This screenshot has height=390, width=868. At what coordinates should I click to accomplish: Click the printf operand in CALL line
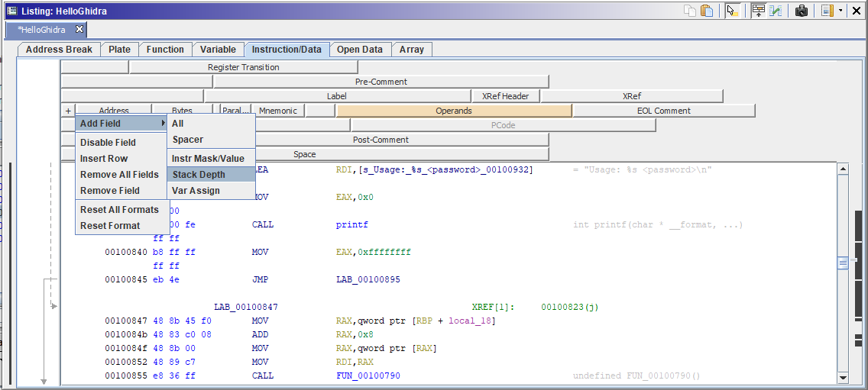coord(352,224)
